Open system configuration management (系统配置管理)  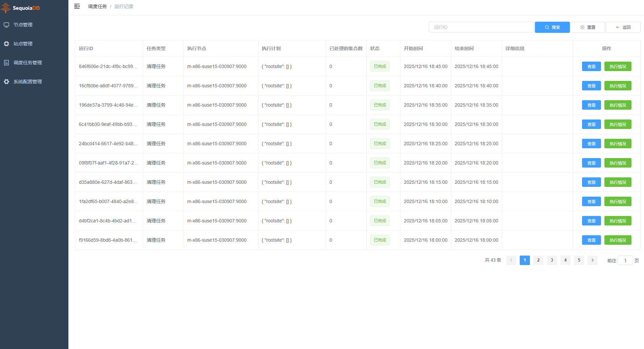[28, 82]
